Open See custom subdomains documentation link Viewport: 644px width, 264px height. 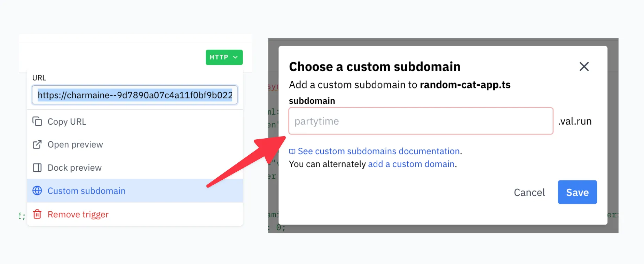click(x=379, y=151)
